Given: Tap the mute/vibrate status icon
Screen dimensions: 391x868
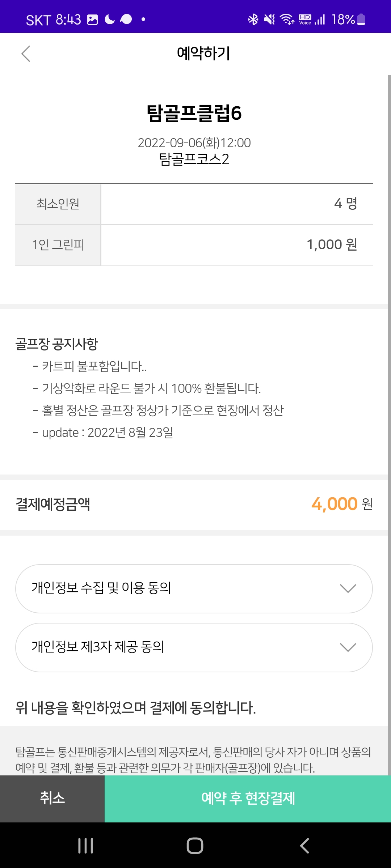Looking at the screenshot, I should point(269,19).
